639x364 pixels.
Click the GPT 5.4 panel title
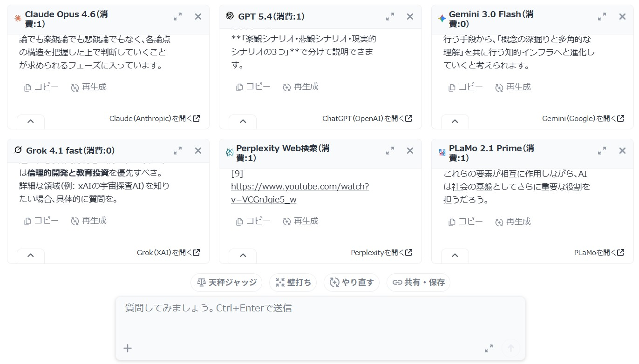coord(271,17)
